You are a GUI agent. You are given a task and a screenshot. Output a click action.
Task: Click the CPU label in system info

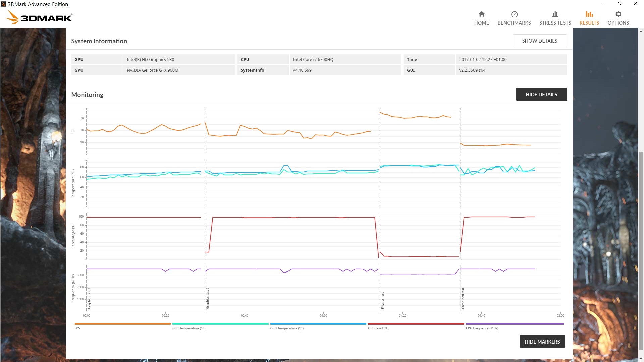[245, 59]
